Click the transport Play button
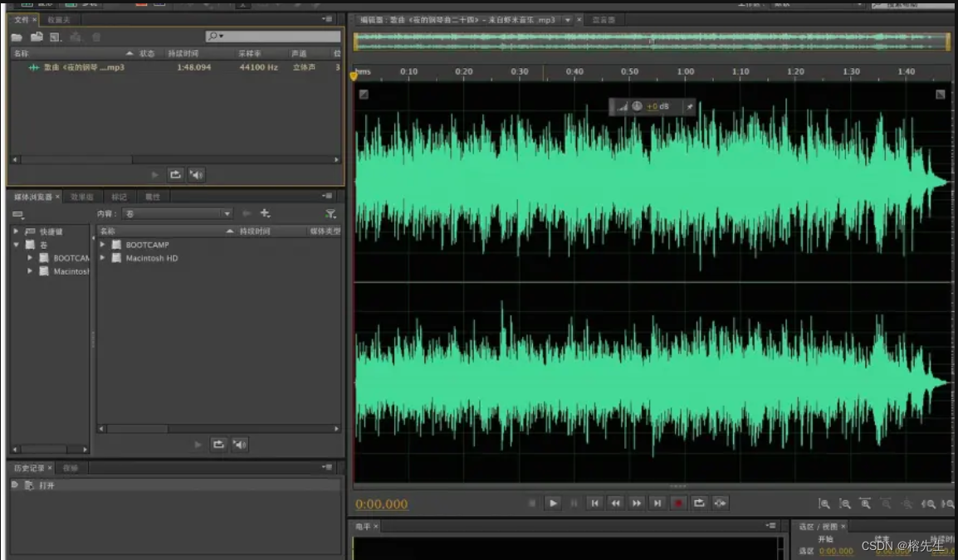Screen dimensions: 958x560 553,504
